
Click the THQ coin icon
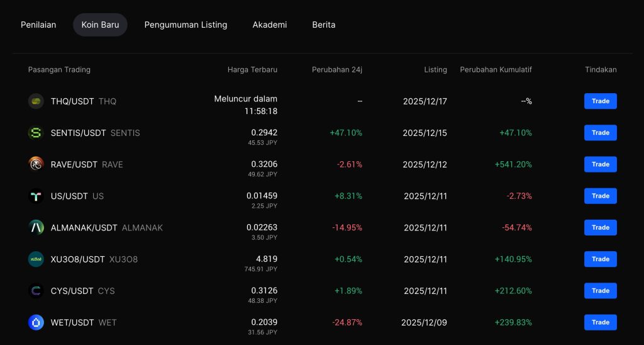point(36,101)
